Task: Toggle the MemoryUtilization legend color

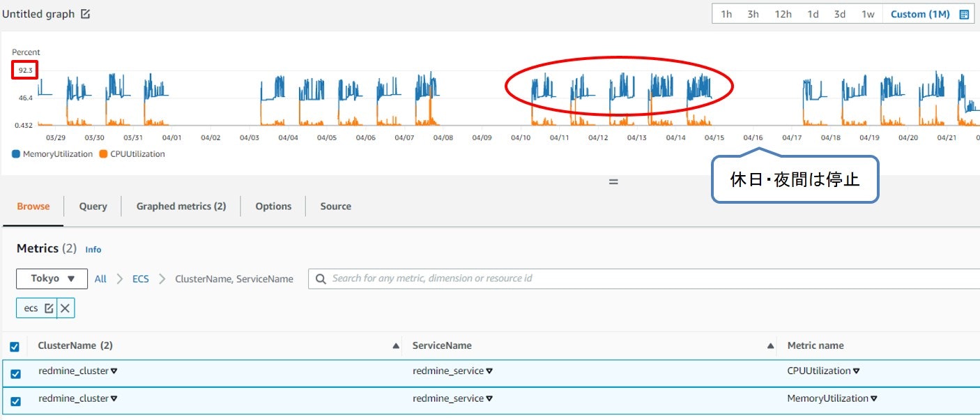Action: [x=16, y=154]
